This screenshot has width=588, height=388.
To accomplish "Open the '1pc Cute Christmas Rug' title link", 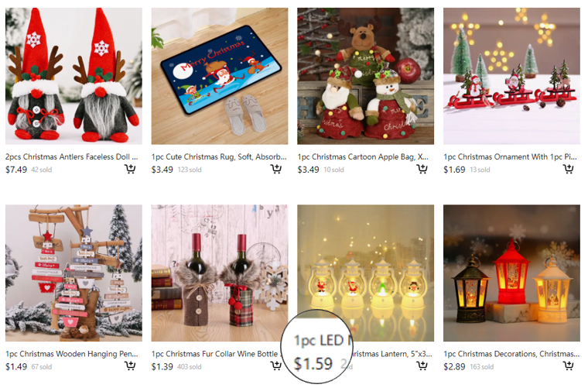I will 219,157.
